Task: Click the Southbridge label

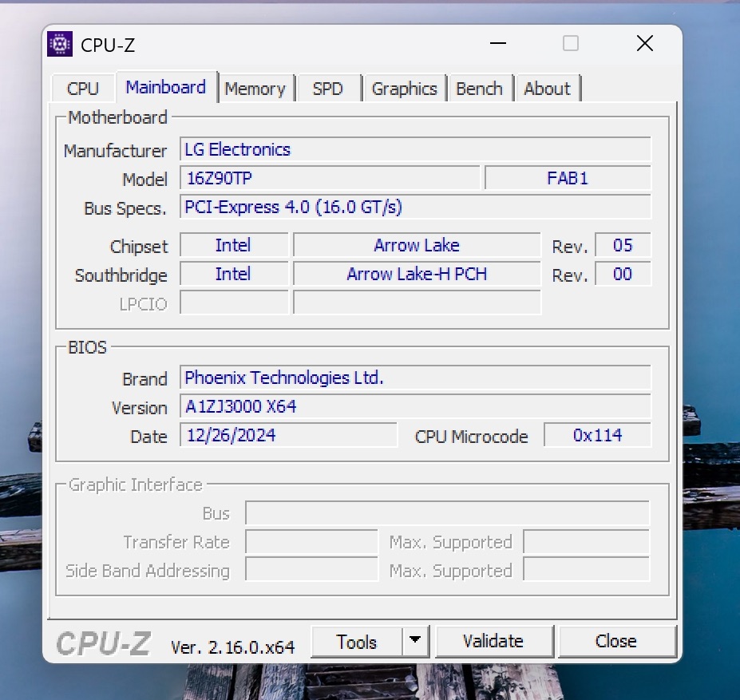Action: pyautogui.click(x=121, y=275)
